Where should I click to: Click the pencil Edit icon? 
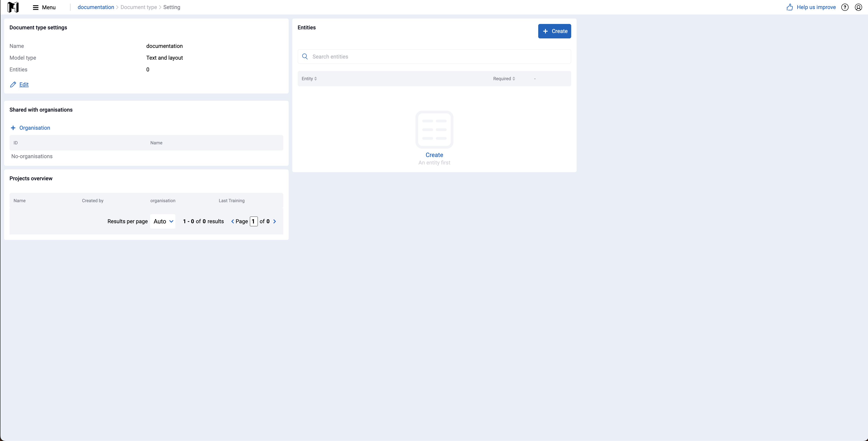point(13,84)
